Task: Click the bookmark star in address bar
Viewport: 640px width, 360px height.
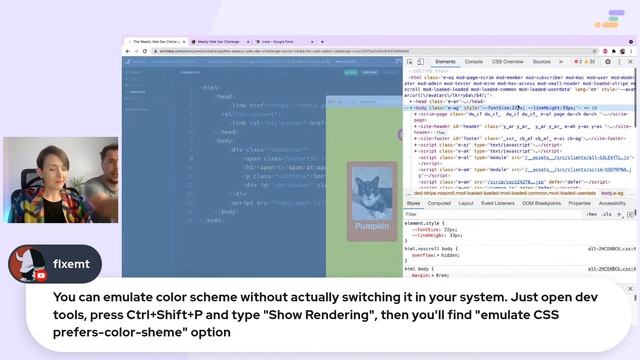Action: click(x=594, y=51)
